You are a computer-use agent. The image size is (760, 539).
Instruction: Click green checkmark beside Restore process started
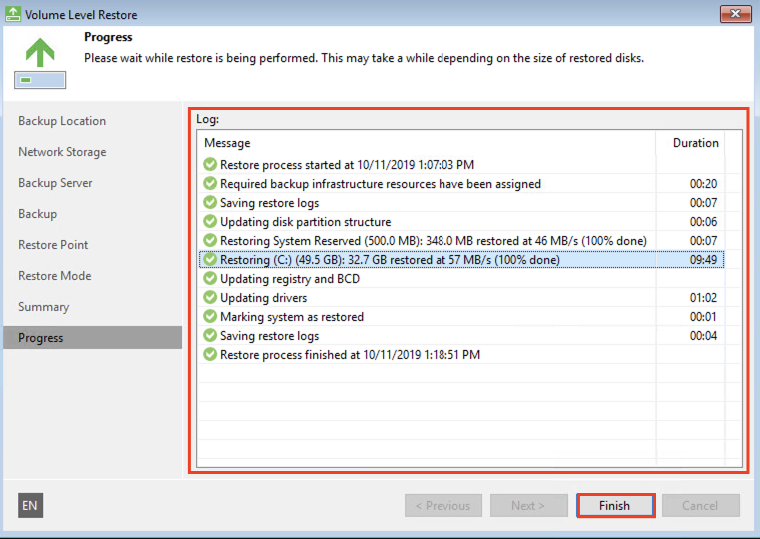[x=210, y=165]
